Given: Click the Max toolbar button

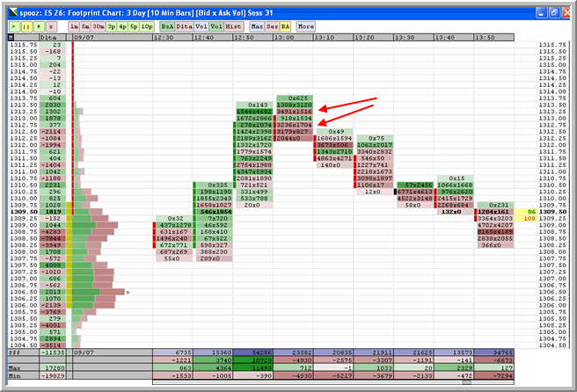Looking at the screenshot, I should click(x=257, y=26).
